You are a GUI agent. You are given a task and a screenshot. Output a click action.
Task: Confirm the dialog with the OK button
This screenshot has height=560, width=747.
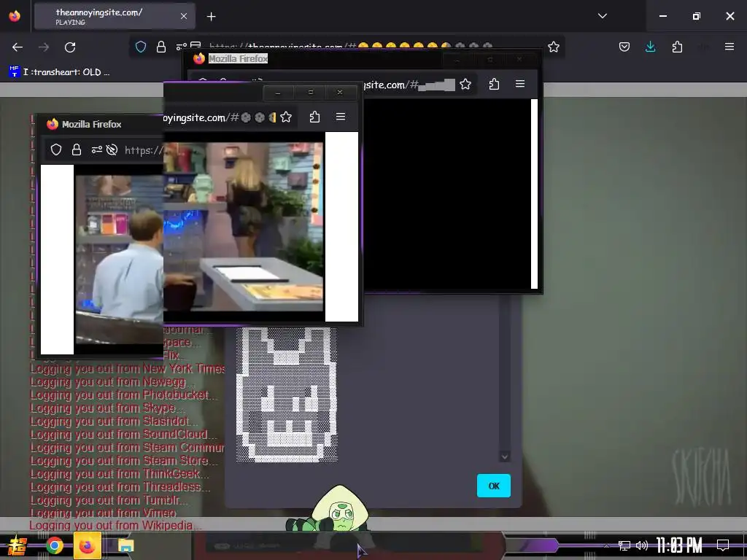pos(494,486)
